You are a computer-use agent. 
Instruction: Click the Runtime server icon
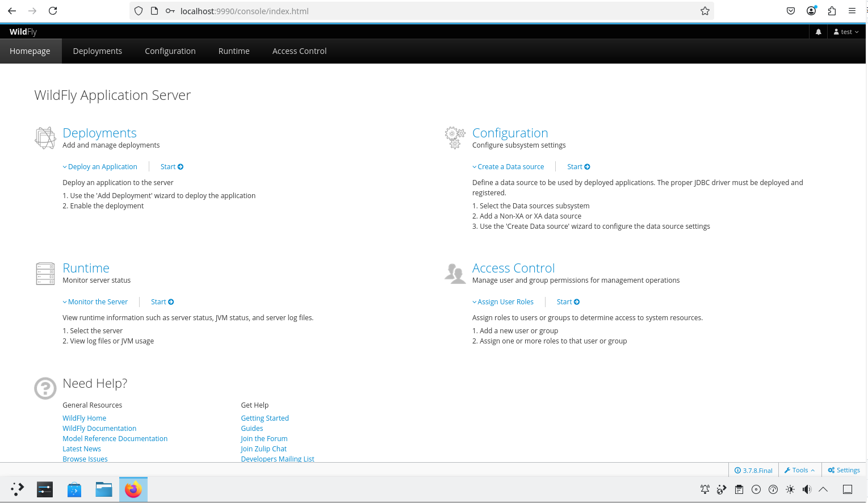45,274
